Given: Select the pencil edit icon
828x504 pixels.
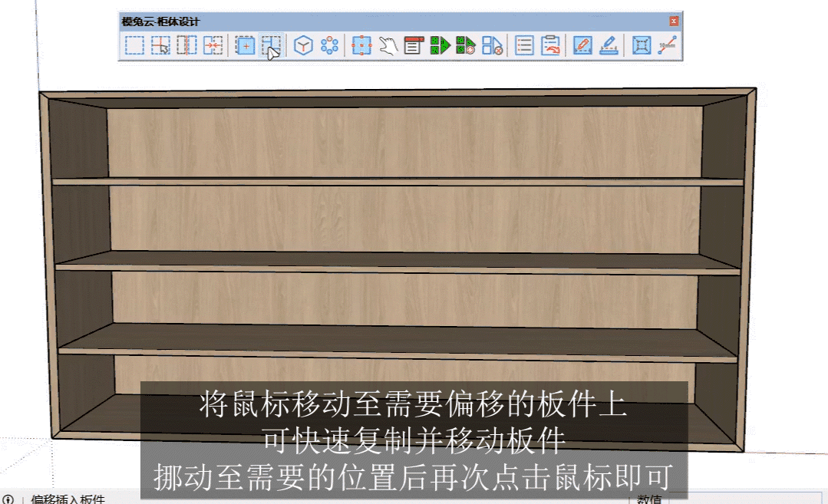Looking at the screenshot, I should (x=582, y=46).
